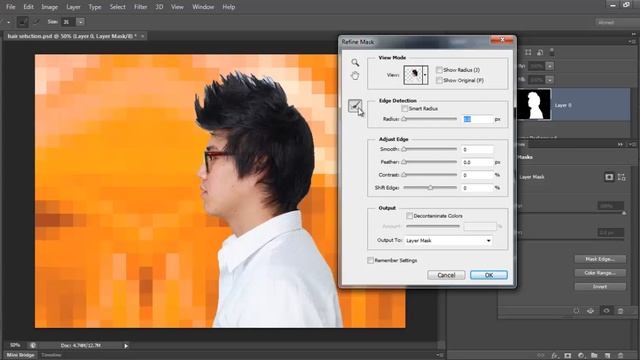Click the OK button

point(489,275)
